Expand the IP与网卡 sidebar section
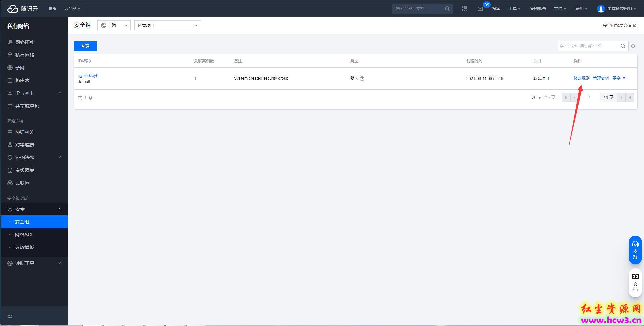The height and width of the screenshot is (326, 644). (x=34, y=93)
